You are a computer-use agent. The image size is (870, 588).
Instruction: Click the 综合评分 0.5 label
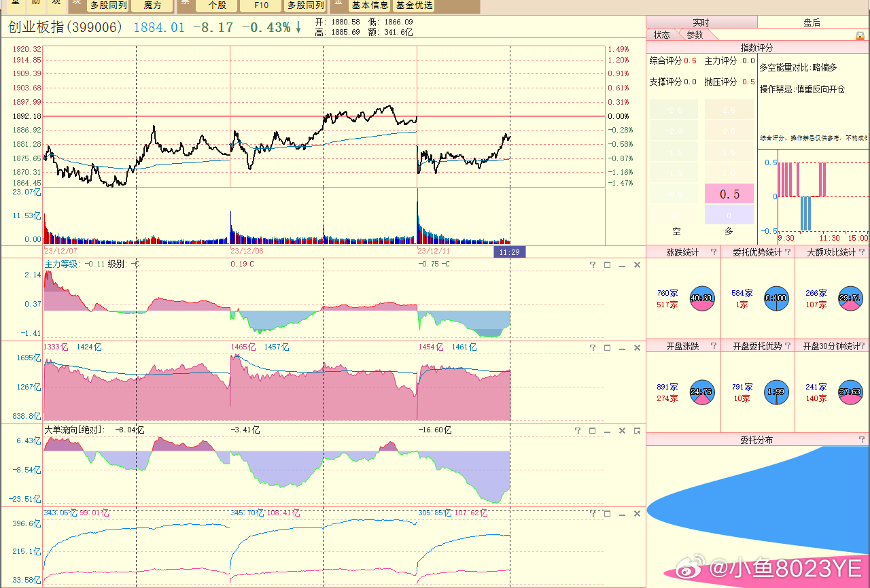tap(673, 60)
